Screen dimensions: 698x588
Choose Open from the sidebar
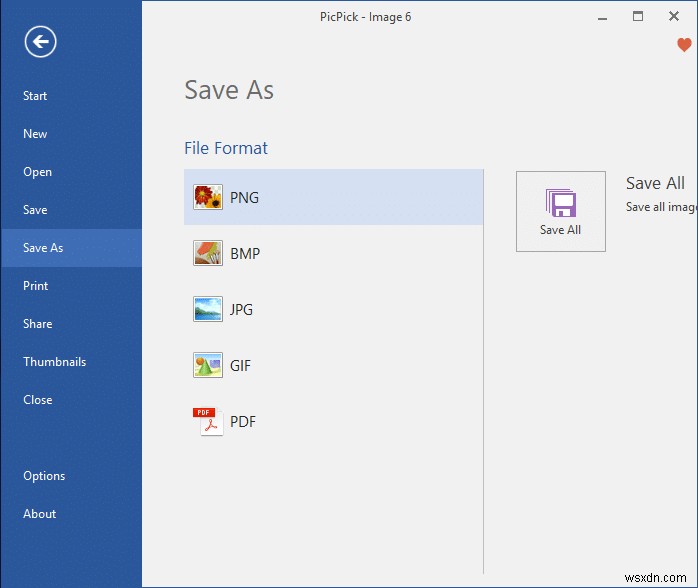click(x=71, y=172)
